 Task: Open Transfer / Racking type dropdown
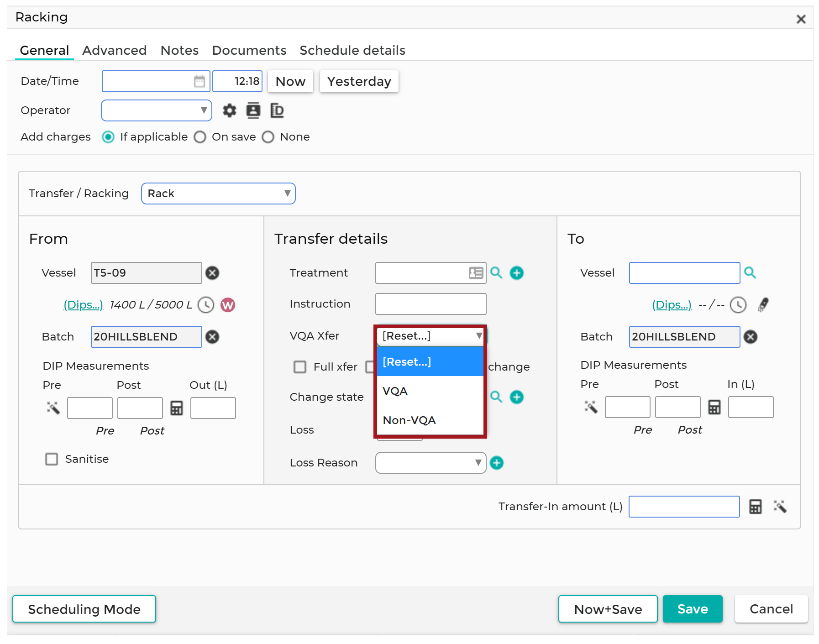218,194
